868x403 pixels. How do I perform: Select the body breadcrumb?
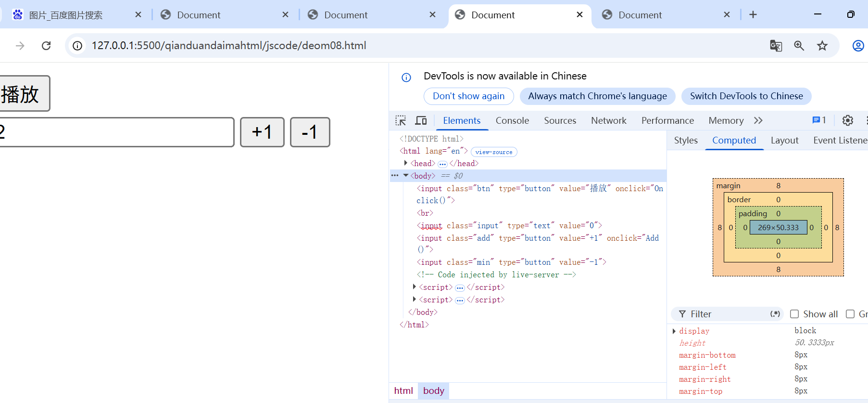click(434, 390)
